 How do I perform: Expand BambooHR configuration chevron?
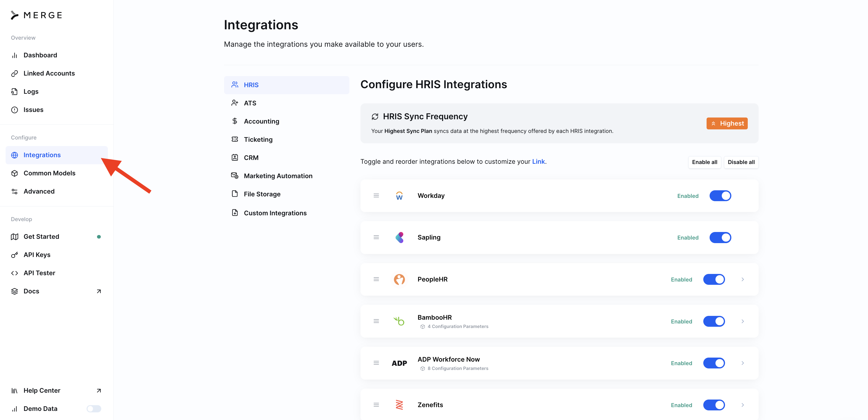pos(742,321)
